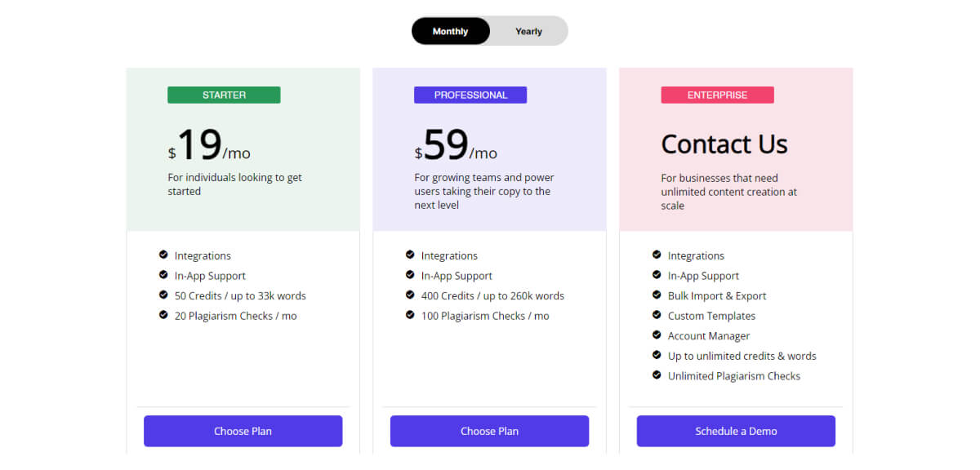Image resolution: width=980 pixels, height=470 pixels.
Task: Click checkmark next to Unlimited Plagiarism Checks
Action: 657,375
